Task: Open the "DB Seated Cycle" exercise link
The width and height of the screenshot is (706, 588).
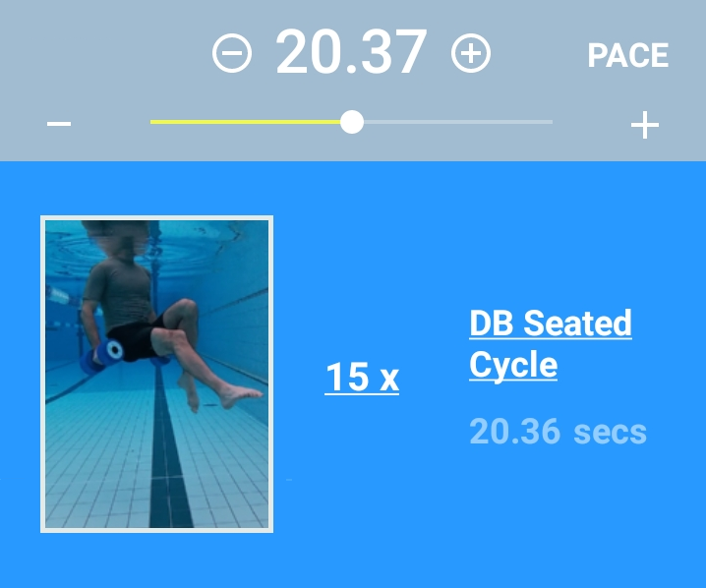Action: pos(550,343)
